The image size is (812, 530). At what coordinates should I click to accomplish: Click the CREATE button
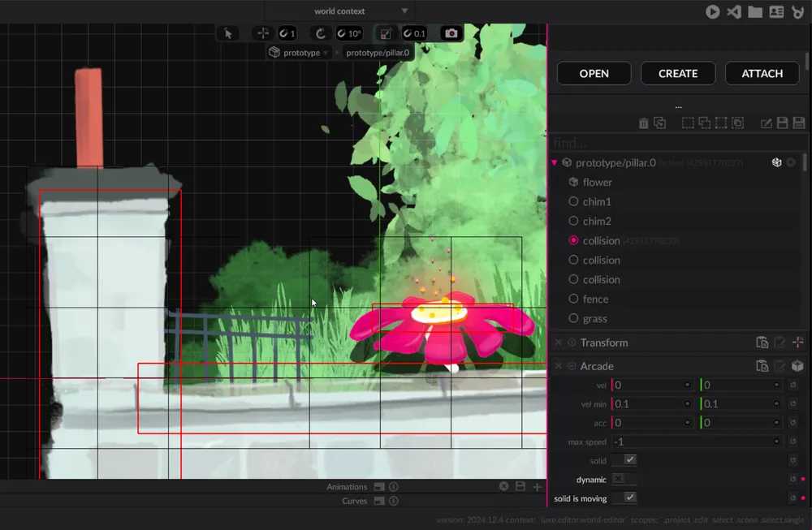coord(678,73)
